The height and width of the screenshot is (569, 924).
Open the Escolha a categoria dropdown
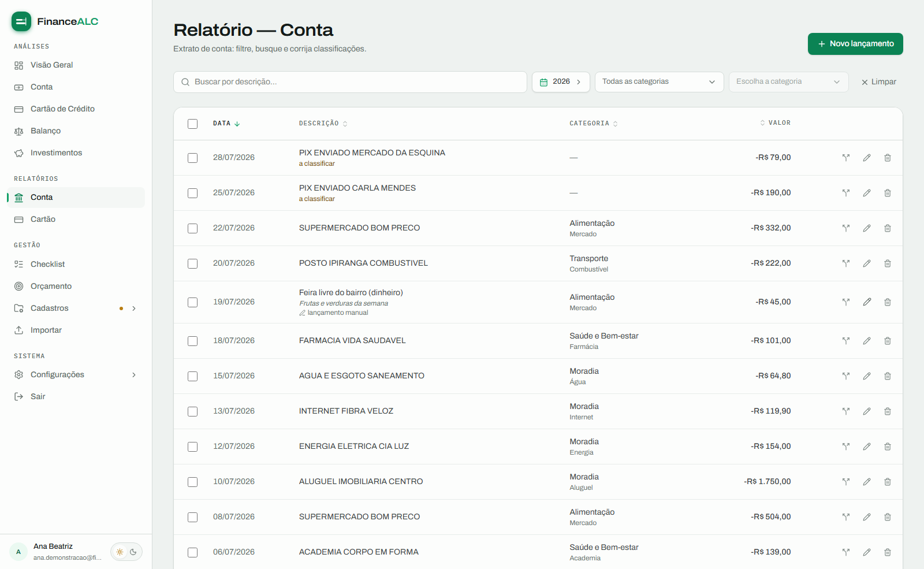point(788,82)
